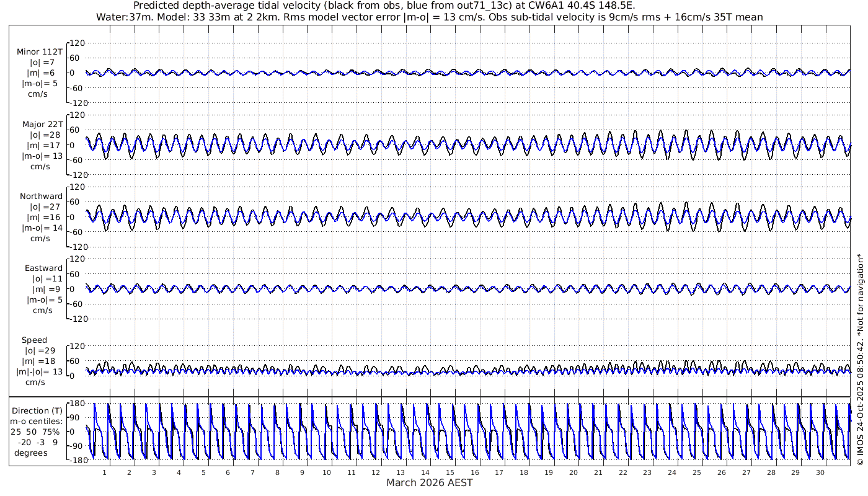868x496 pixels.
Task: Click day '21' on the date axis
Action: click(x=598, y=472)
